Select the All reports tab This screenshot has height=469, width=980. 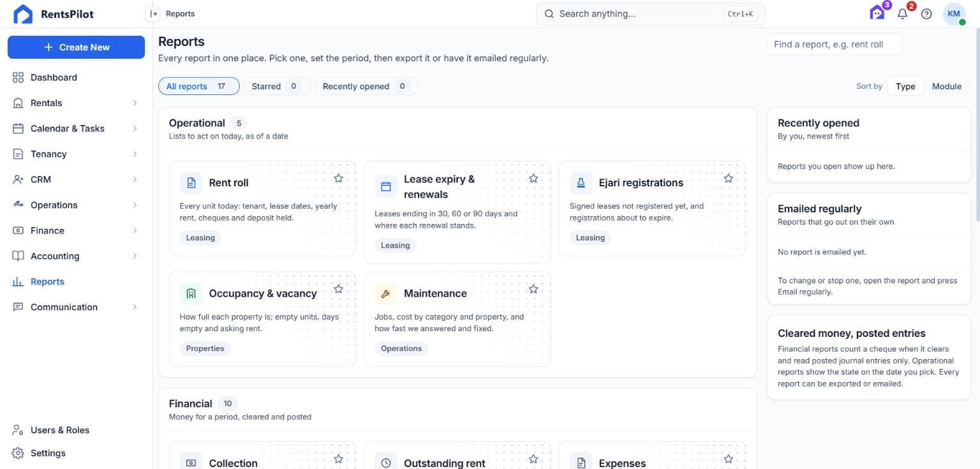pyautogui.click(x=199, y=86)
